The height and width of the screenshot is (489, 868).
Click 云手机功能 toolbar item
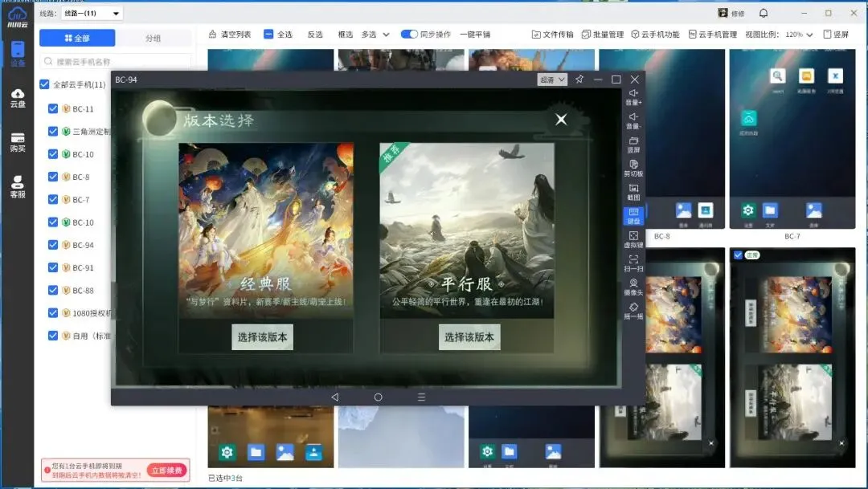point(655,35)
